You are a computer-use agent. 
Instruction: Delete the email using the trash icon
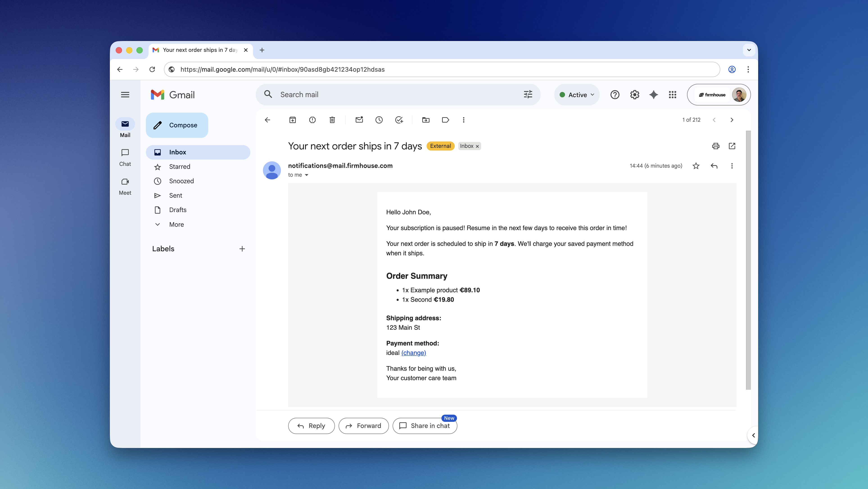tap(332, 120)
